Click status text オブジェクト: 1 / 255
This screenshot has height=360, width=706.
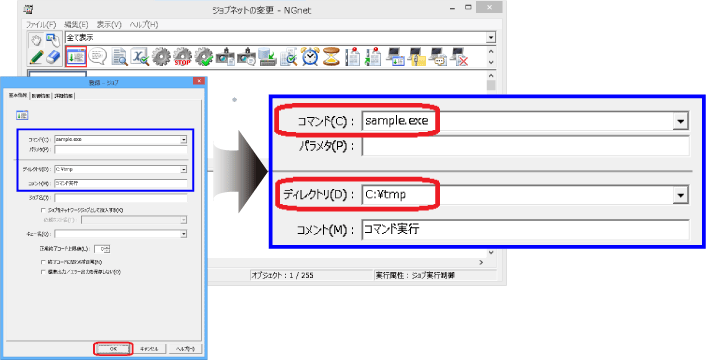click(x=282, y=275)
